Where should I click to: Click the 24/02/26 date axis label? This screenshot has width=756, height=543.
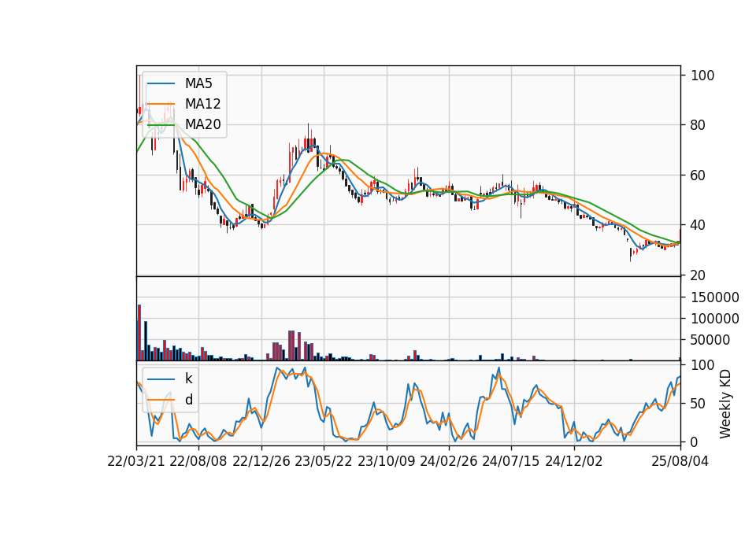pyautogui.click(x=449, y=461)
